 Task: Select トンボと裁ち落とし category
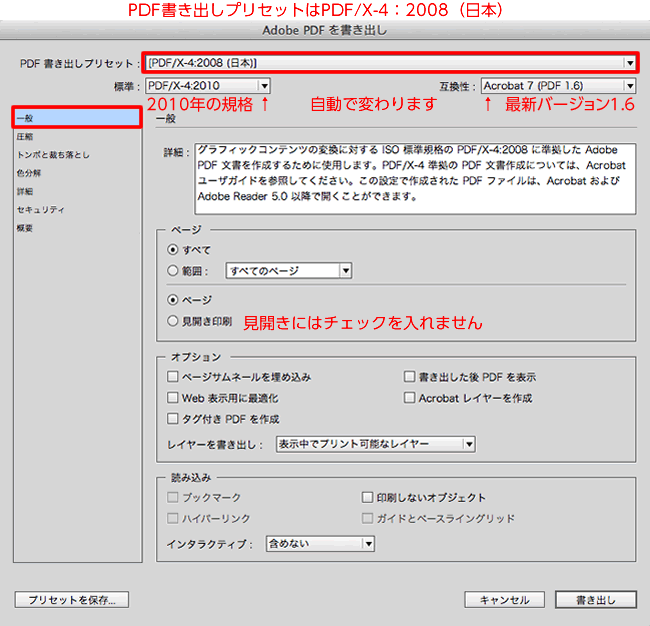(x=77, y=155)
